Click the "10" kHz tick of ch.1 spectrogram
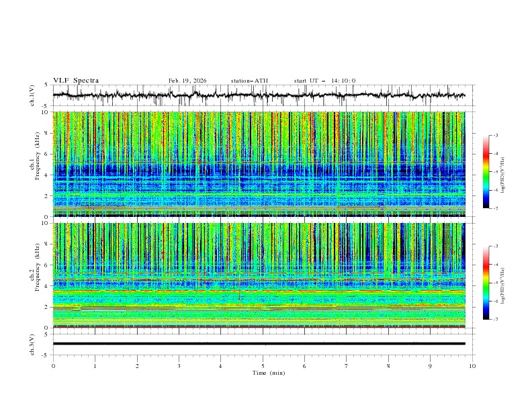Viewport: 532px width, 411px height. (x=46, y=112)
